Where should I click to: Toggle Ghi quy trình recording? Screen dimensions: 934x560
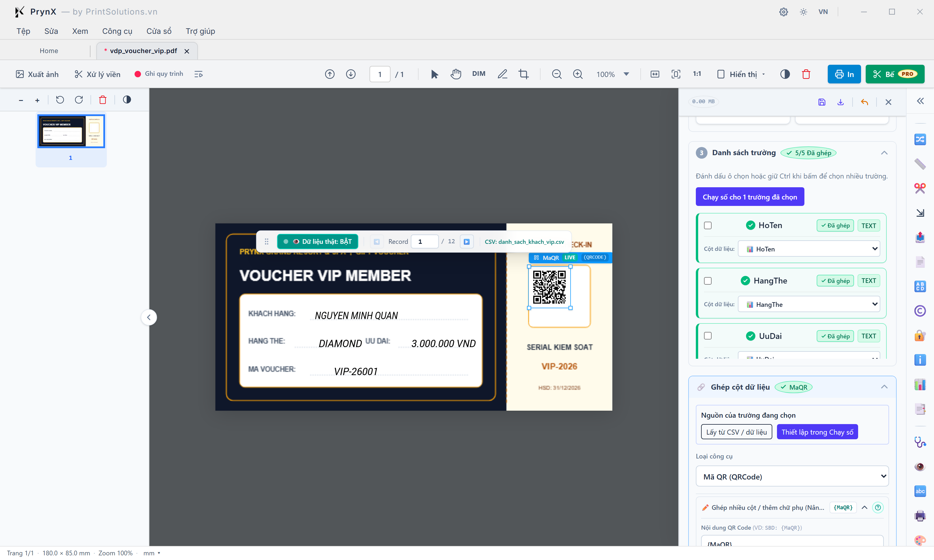[x=158, y=74]
